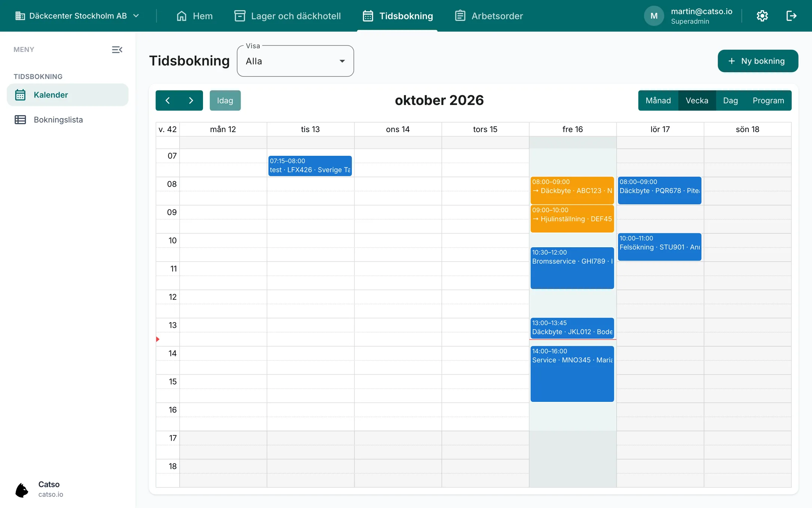Click the tors 15 column header
The width and height of the screenshot is (812, 508).
tap(485, 129)
